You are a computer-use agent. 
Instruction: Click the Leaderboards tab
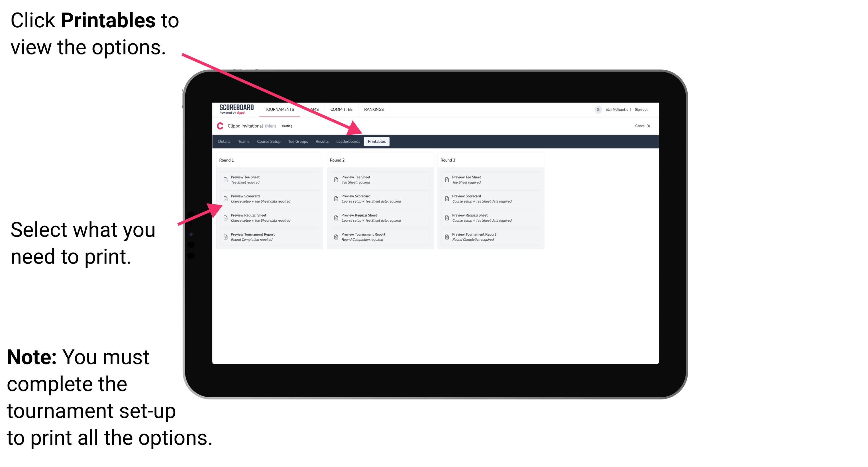[347, 142]
